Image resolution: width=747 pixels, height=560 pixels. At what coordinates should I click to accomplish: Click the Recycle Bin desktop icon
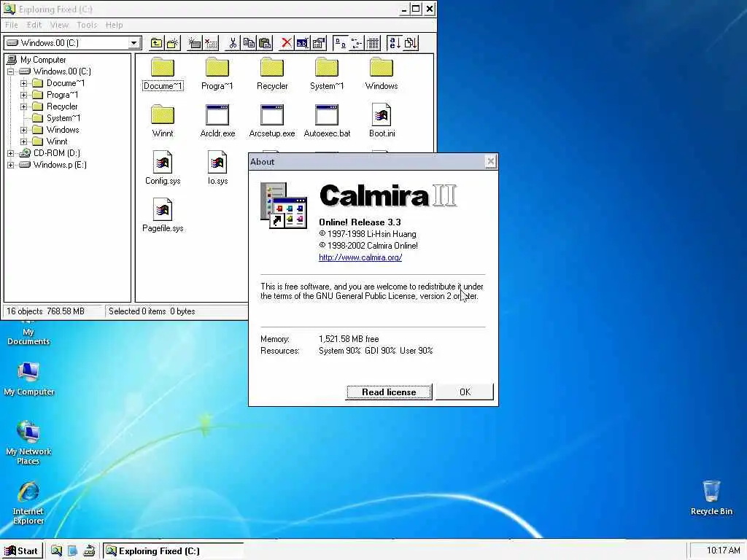click(711, 498)
